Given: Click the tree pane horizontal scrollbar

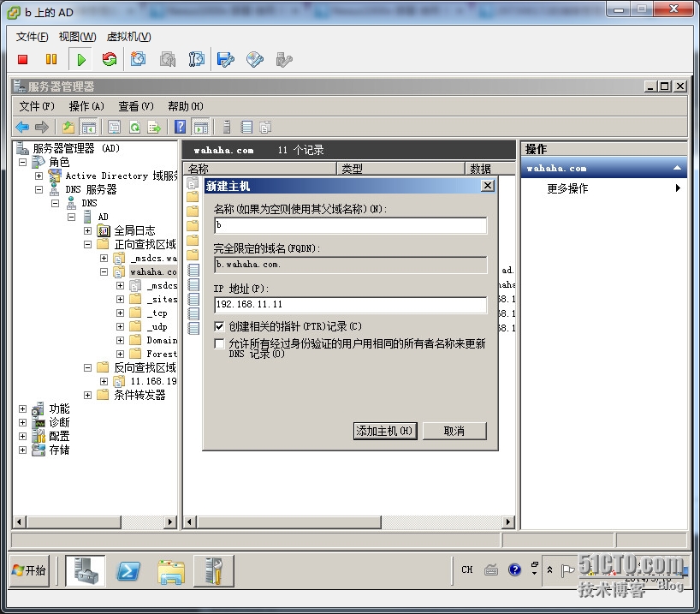Looking at the screenshot, I should pos(74,522).
